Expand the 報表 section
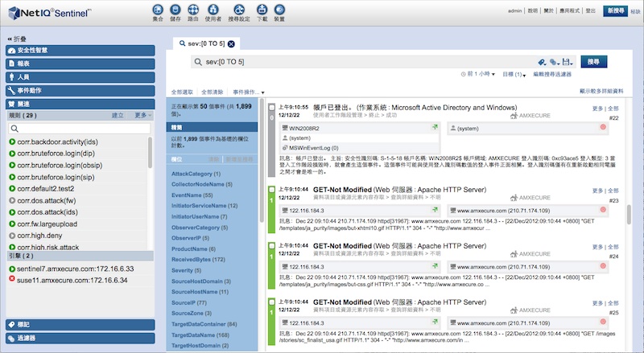The width and height of the screenshot is (644, 353). pos(80,64)
